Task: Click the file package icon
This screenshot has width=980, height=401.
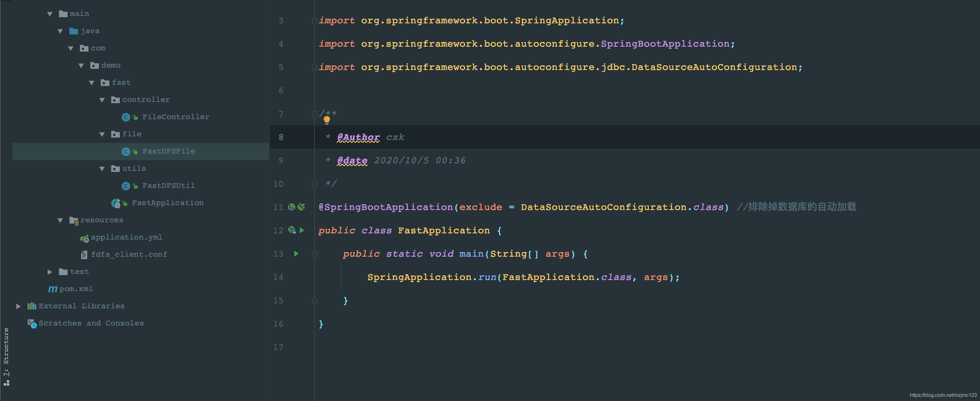Action: (x=115, y=134)
